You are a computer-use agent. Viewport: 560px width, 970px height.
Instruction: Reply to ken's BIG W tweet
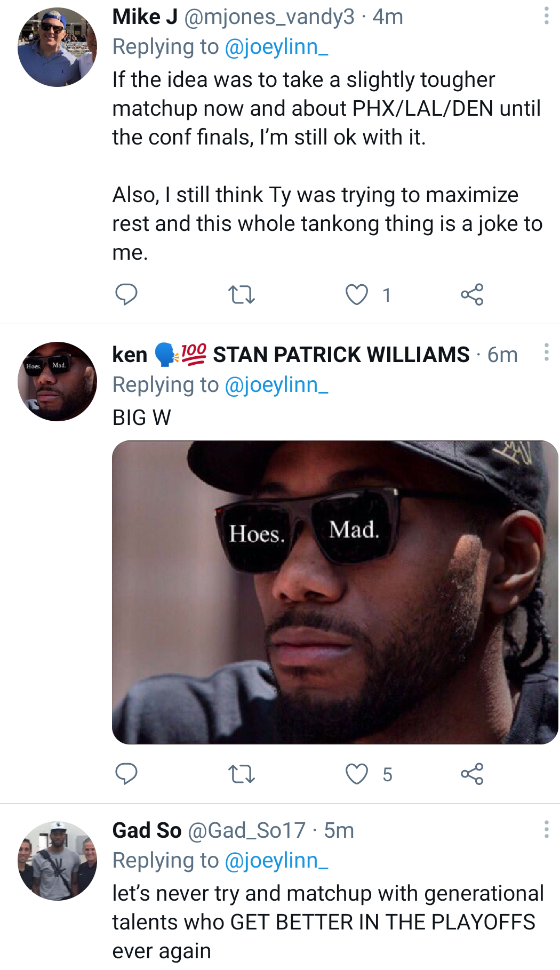click(126, 774)
